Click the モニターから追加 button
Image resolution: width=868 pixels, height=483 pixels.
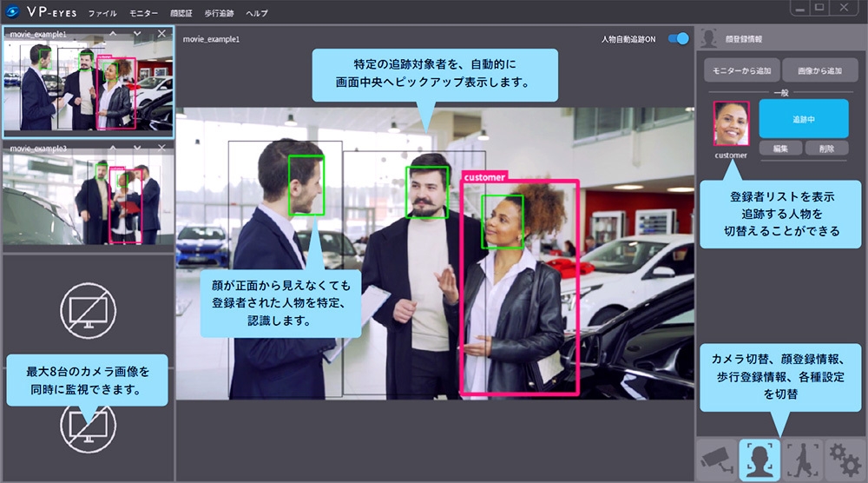coord(740,70)
